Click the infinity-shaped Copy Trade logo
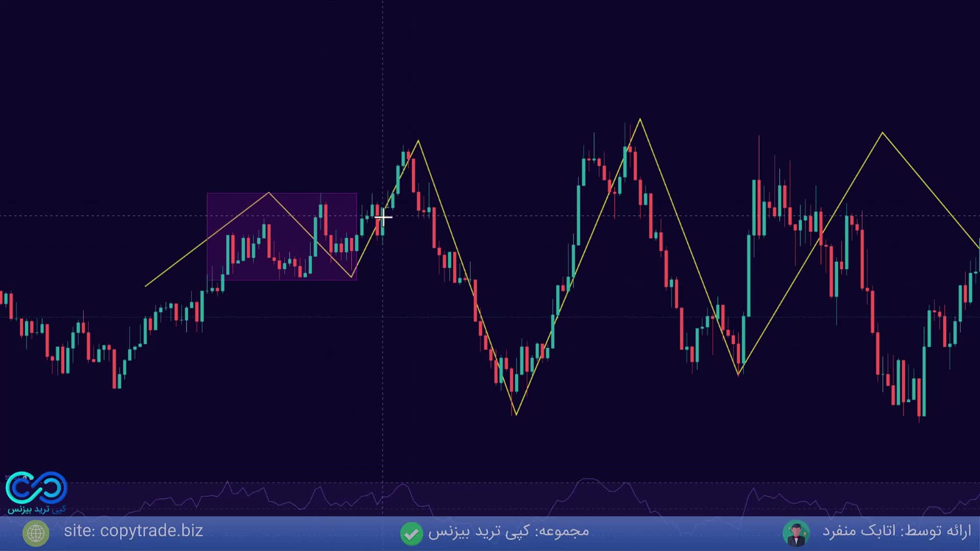Image resolution: width=980 pixels, height=551 pixels. click(36, 487)
